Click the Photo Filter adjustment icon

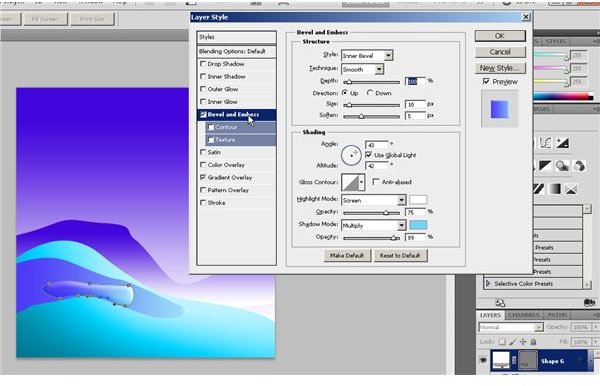[562, 166]
